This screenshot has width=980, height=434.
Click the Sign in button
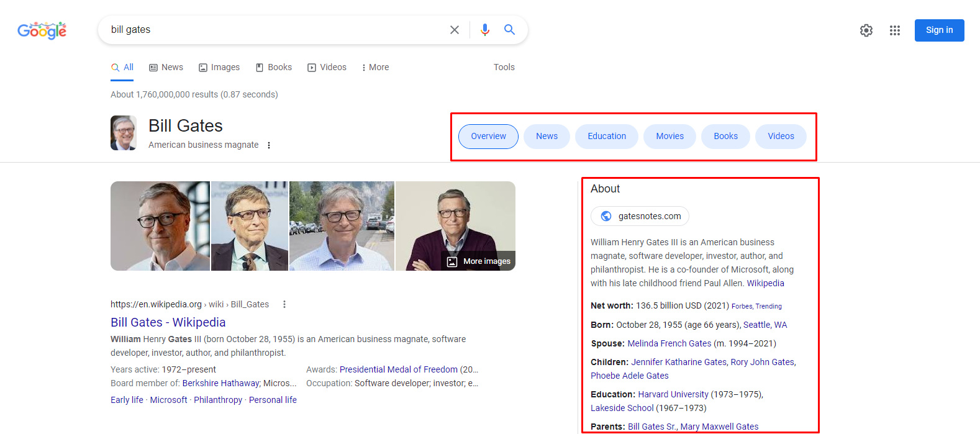click(x=939, y=30)
